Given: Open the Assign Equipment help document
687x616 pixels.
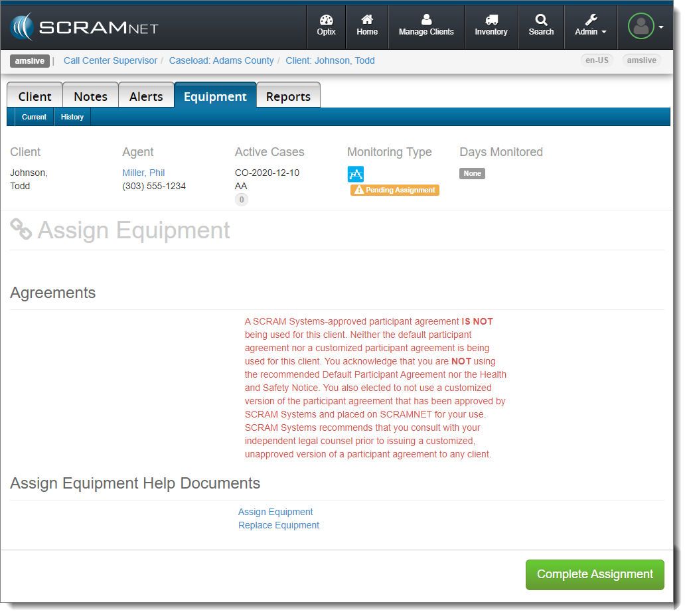Looking at the screenshot, I should 275,512.
